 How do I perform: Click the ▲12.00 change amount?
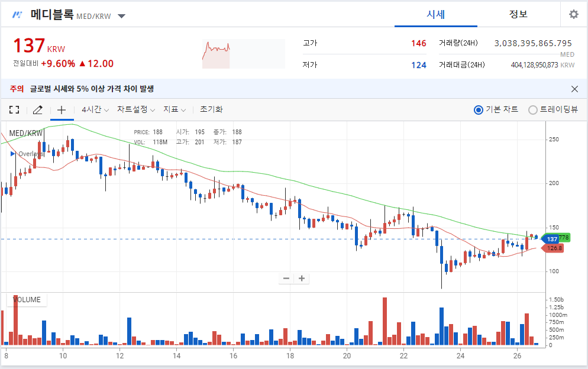coord(96,64)
